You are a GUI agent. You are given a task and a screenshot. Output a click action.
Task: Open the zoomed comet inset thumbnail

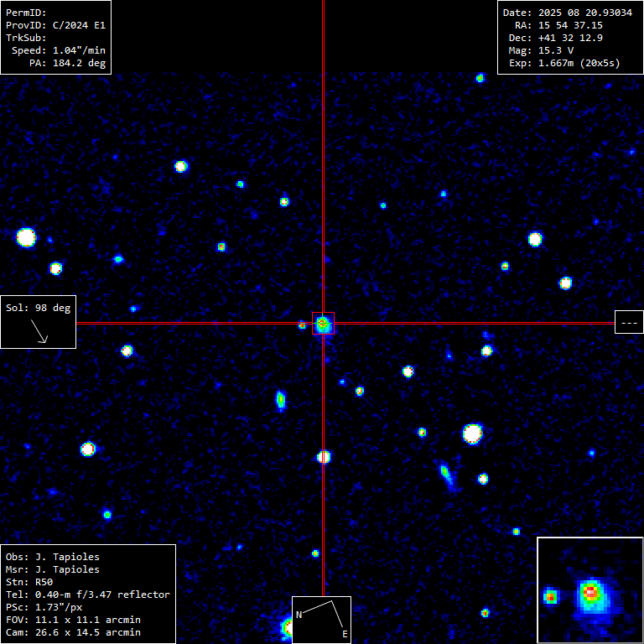(590, 590)
